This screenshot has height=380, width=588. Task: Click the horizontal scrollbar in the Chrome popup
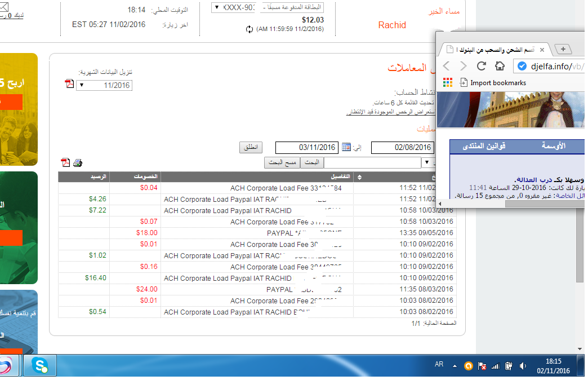[544, 204]
